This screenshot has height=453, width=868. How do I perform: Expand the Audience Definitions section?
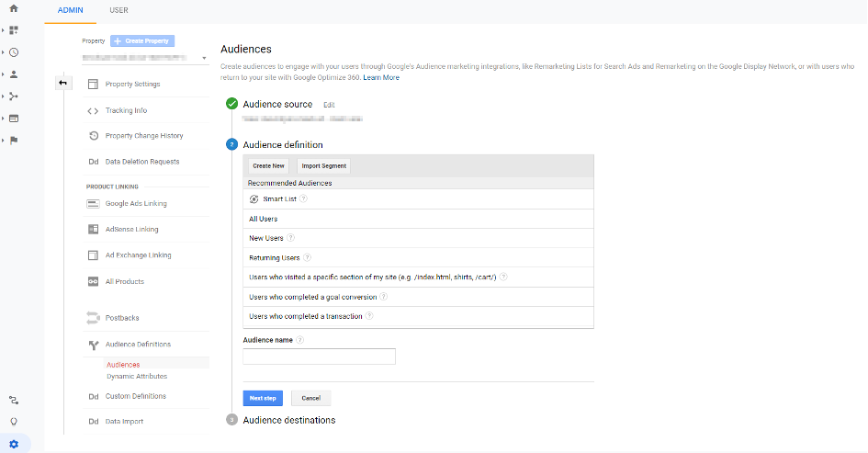[138, 345]
